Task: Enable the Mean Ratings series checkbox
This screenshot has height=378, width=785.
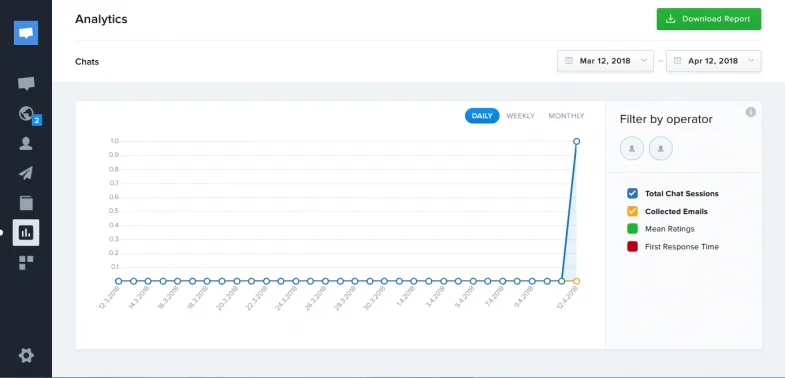Action: (632, 229)
